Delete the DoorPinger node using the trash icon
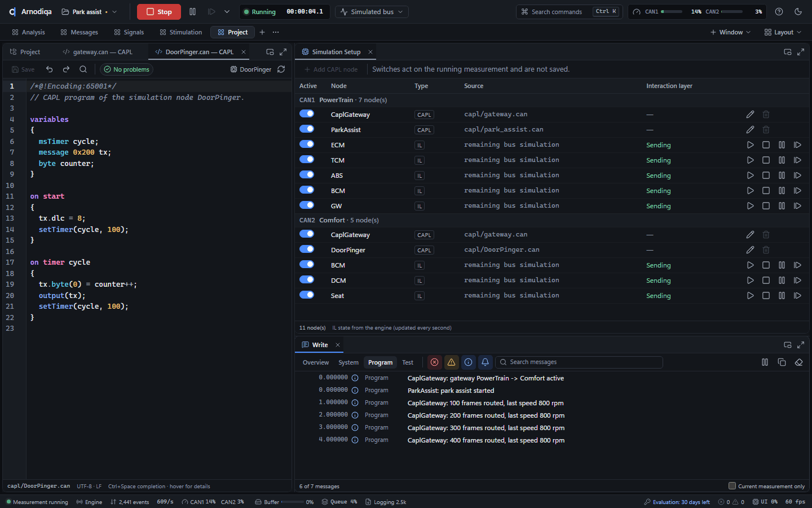Image resolution: width=812 pixels, height=508 pixels. [x=766, y=250]
